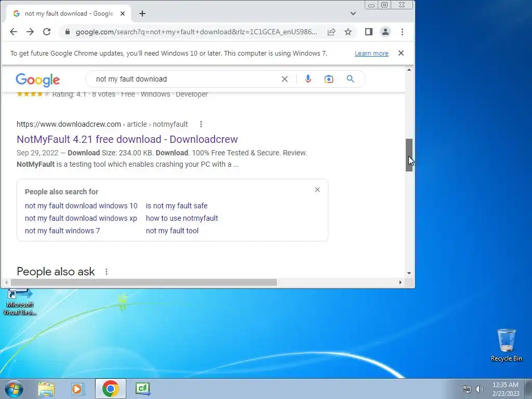Dismiss the Windows 7 update notice
Viewport: 532px width, 399px height.
click(x=401, y=53)
